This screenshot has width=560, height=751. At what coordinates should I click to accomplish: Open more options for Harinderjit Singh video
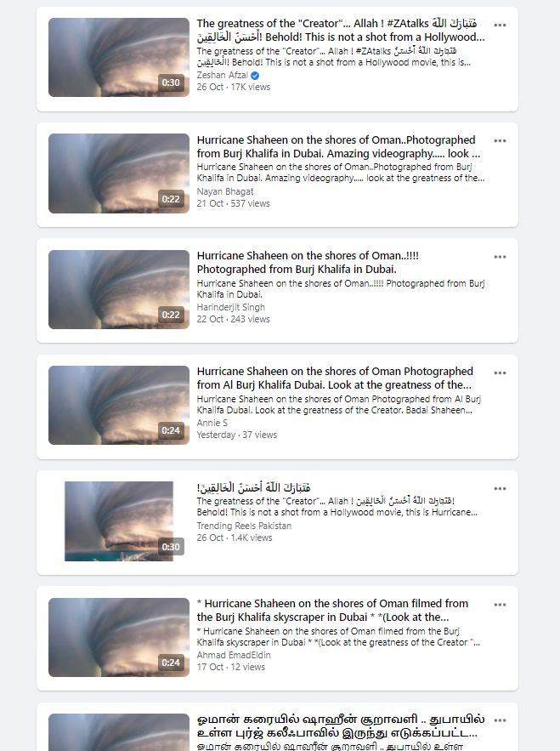click(x=500, y=256)
